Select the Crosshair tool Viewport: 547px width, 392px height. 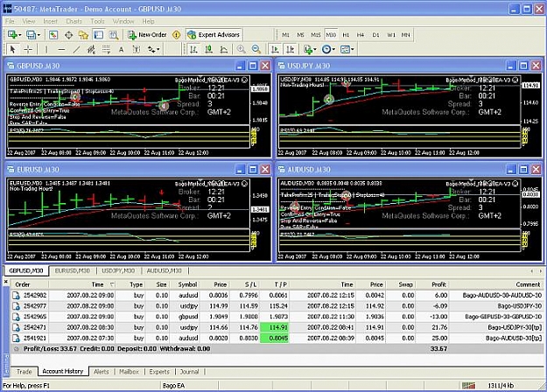coord(28,50)
